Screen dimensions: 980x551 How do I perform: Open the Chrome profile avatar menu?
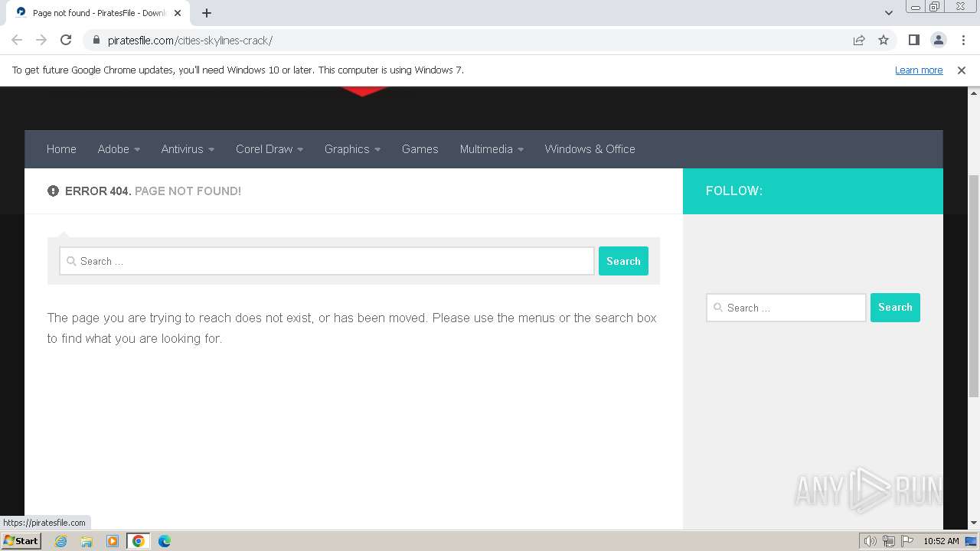pos(938,40)
